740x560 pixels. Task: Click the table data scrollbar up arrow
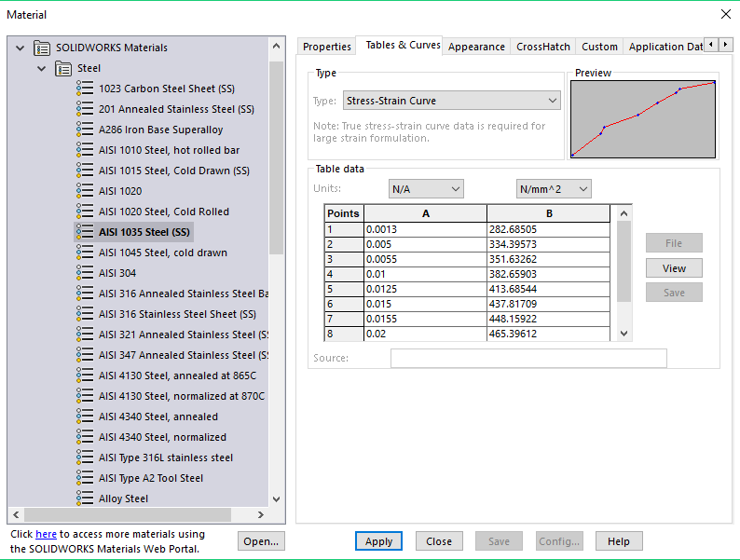624,213
